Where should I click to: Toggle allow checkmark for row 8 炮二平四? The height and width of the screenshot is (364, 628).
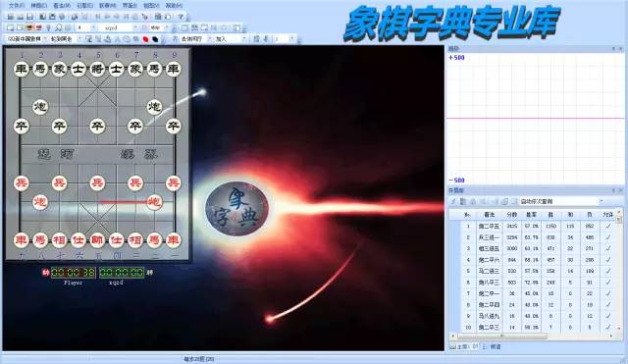point(608,305)
